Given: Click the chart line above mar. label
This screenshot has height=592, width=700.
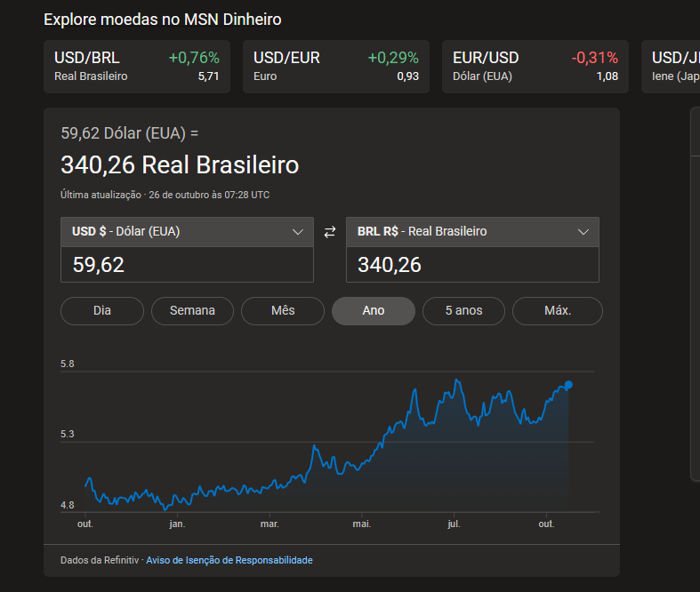Looking at the screenshot, I should point(270,484).
